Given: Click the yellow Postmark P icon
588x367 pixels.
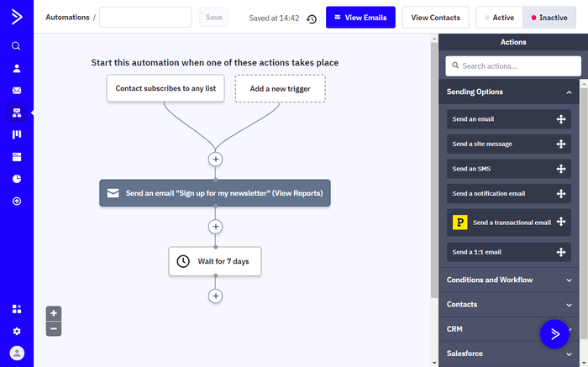Looking at the screenshot, I should [x=459, y=223].
